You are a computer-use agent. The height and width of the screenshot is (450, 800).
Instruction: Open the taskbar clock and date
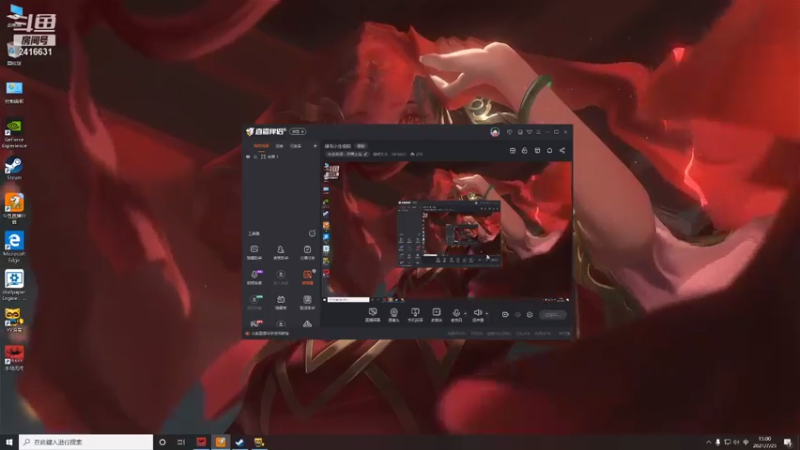[764, 442]
